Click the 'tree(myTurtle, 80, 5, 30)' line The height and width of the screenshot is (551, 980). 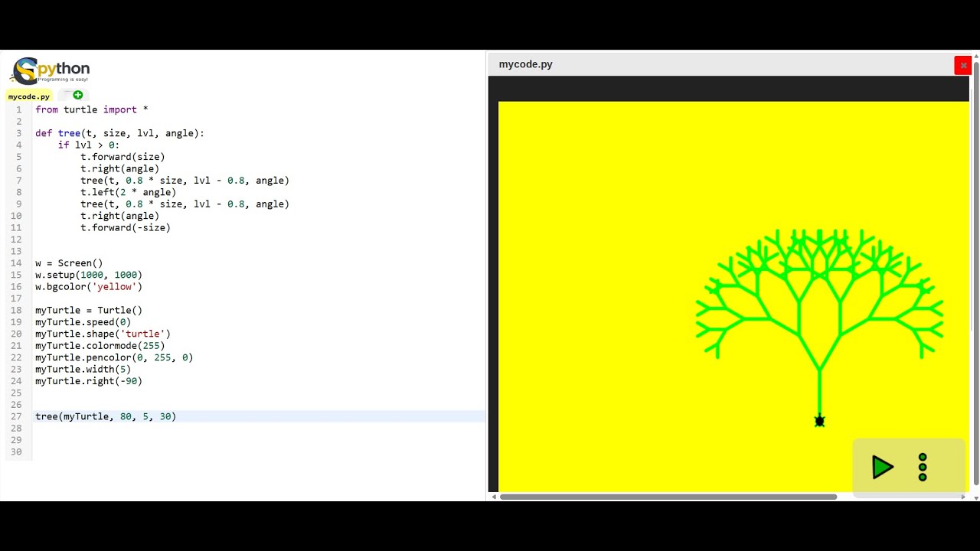pos(106,416)
